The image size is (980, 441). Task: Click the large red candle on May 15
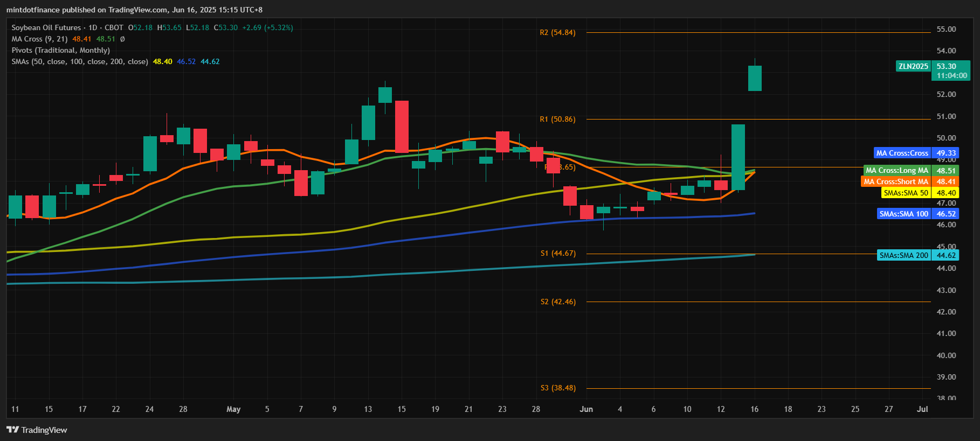coord(402,127)
